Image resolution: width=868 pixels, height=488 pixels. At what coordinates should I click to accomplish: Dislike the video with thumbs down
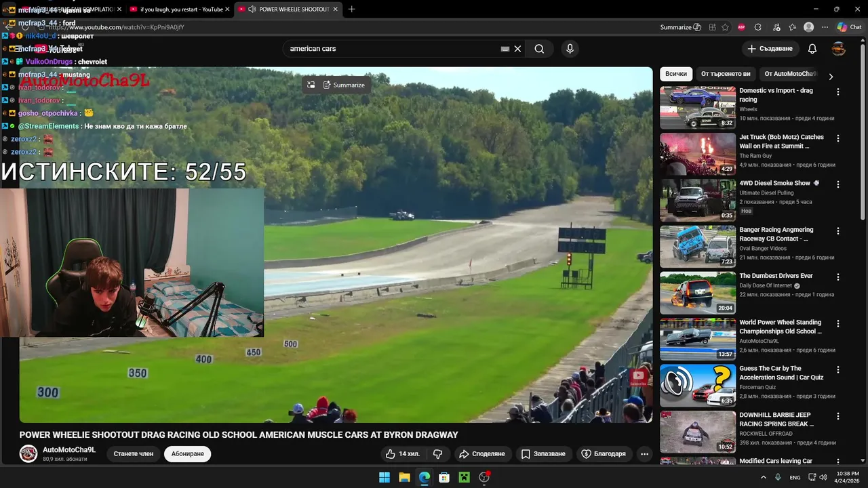[438, 453]
